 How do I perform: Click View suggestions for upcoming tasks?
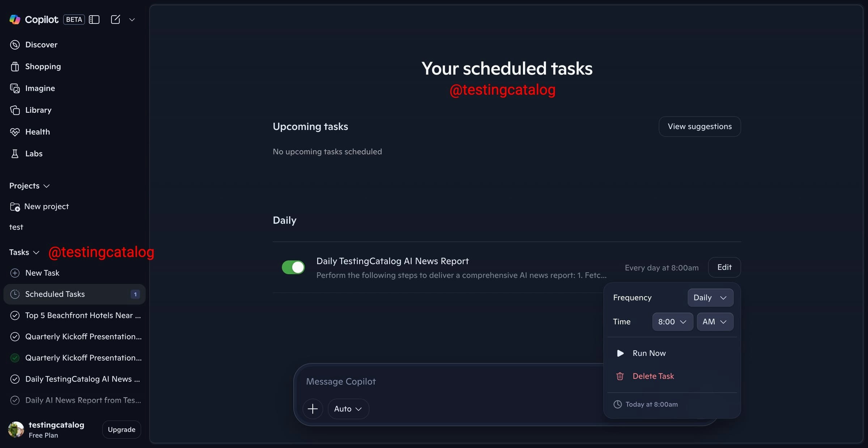(x=699, y=126)
